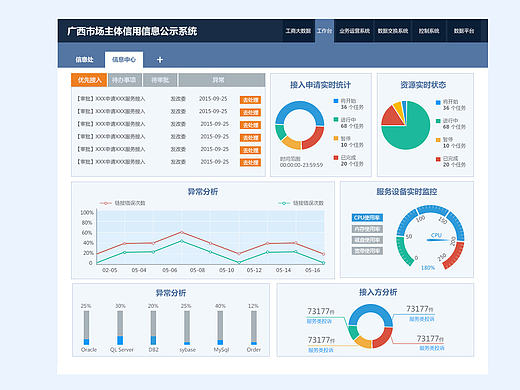This screenshot has width=520, height=390.
Task: Open the 业务运营系统 navigation item
Action: pos(354,31)
